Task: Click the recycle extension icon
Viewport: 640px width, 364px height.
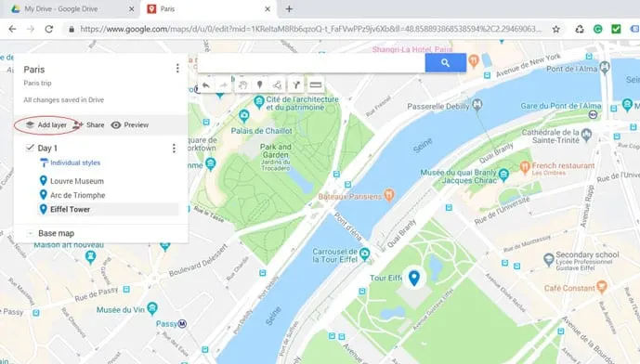Action: coord(580,29)
